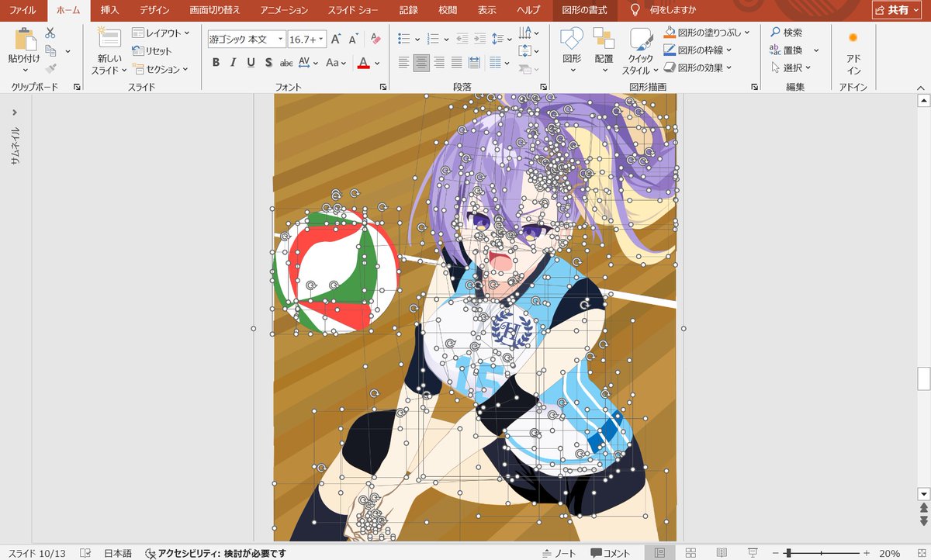This screenshot has width=931, height=560.
Task: Open the font size dropdown
Action: [x=321, y=39]
